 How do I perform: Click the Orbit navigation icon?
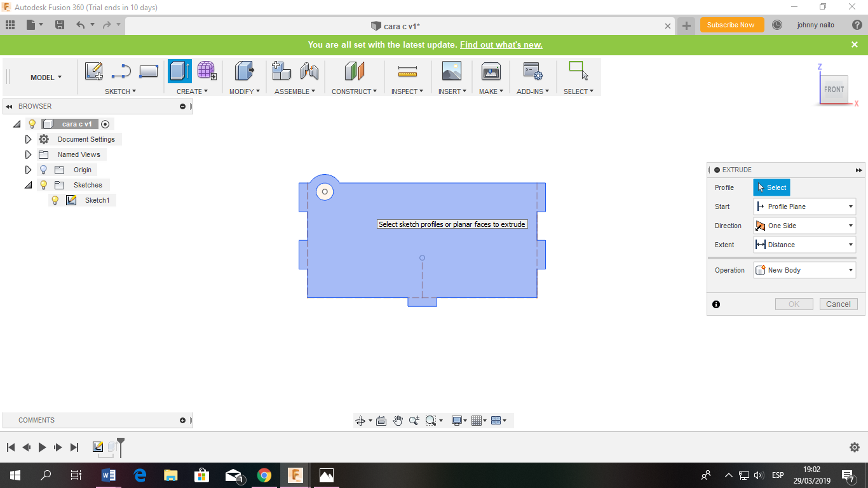click(x=360, y=421)
